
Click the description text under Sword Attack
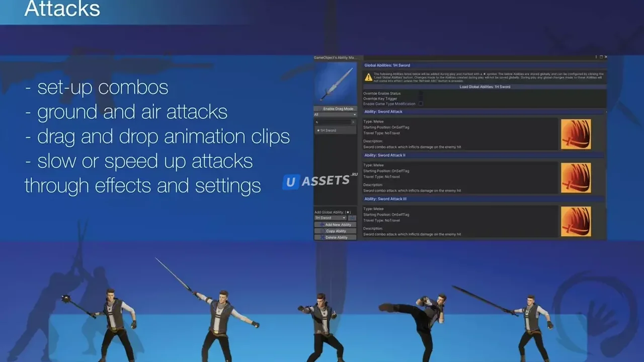pyautogui.click(x=412, y=147)
